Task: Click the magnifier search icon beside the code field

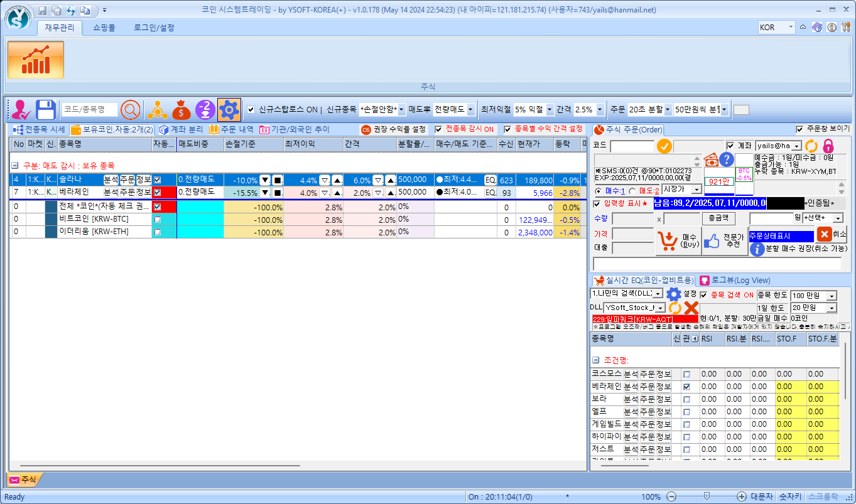Action: pos(131,110)
